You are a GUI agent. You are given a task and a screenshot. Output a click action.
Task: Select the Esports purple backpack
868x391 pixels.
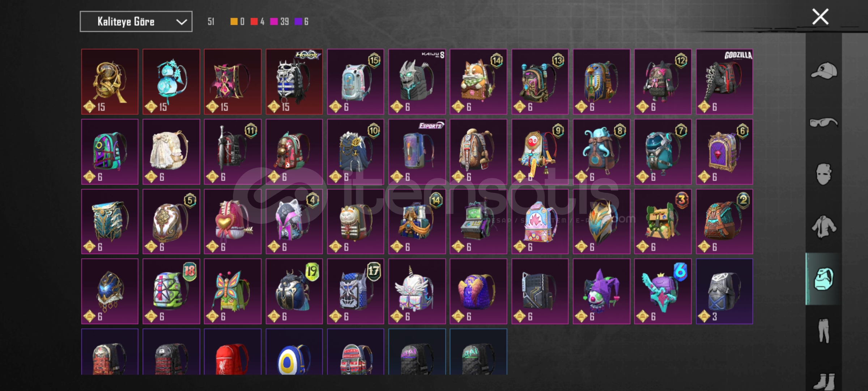click(x=417, y=152)
